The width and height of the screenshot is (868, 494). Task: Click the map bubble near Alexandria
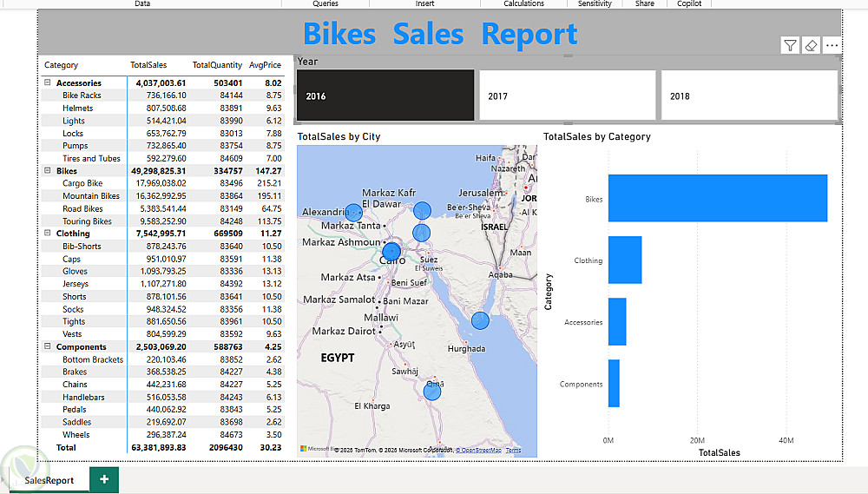[x=353, y=213]
